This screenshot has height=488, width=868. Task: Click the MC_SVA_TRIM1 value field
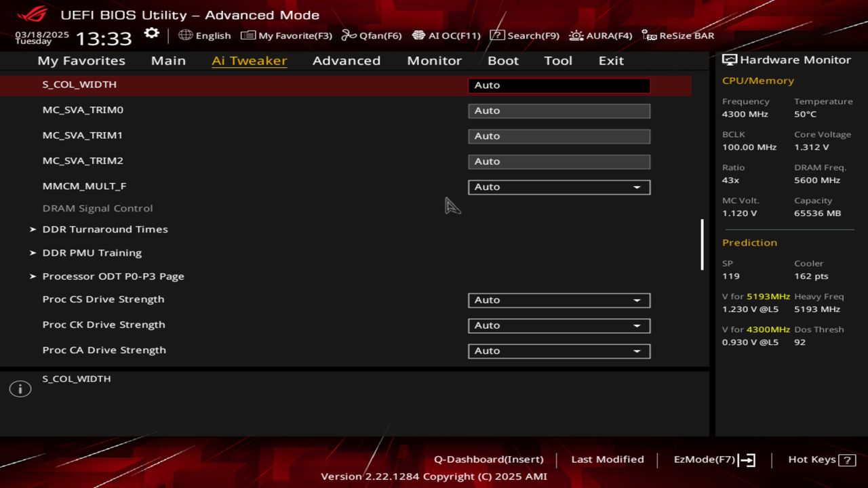pos(559,136)
